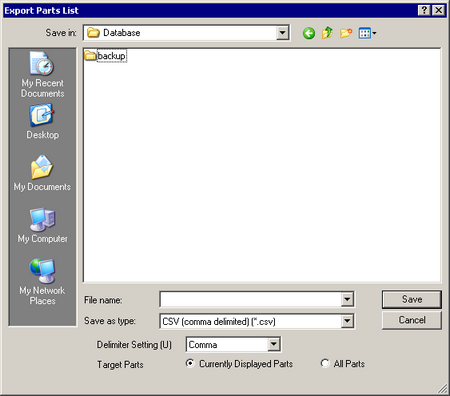Expand the Save in Database dropdown
The width and height of the screenshot is (450, 396).
(283, 33)
